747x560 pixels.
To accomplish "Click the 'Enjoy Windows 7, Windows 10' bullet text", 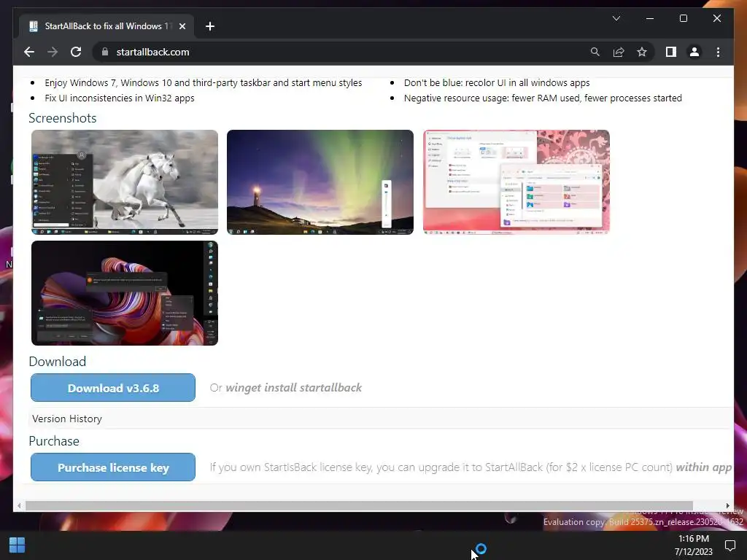I will 204,83.
